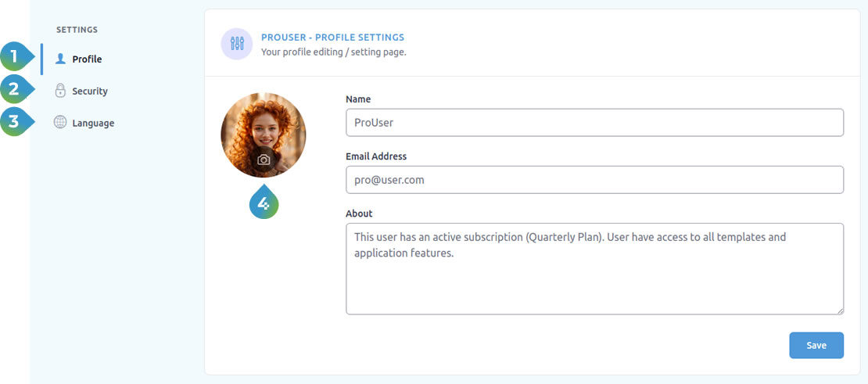Click the Settings sidebar heading
868x384 pixels.
pos(77,30)
